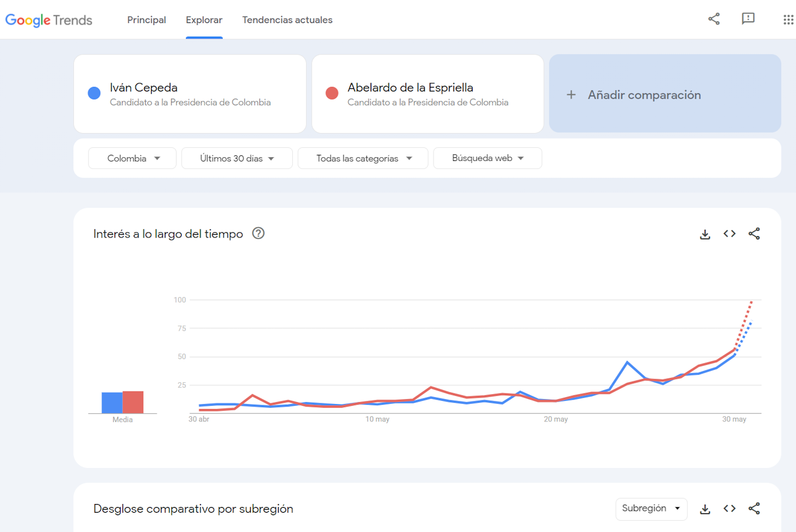Click the Interés a lo largo del tiempo heading
The width and height of the screenshot is (796, 532).
click(168, 234)
